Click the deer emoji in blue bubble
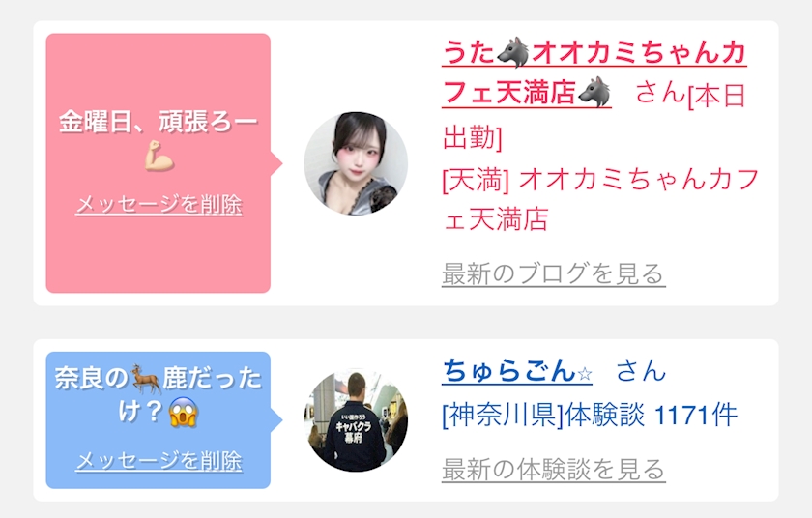The image size is (812, 518). [145, 379]
